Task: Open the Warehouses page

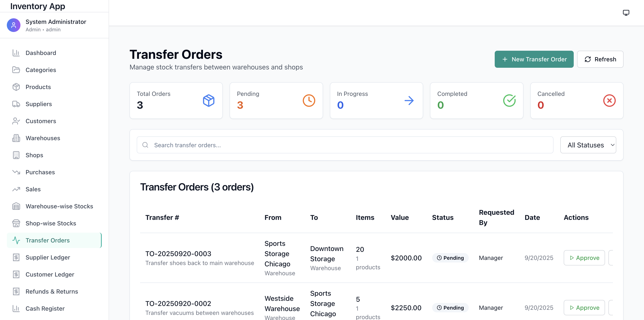Action: pyautogui.click(x=54, y=138)
